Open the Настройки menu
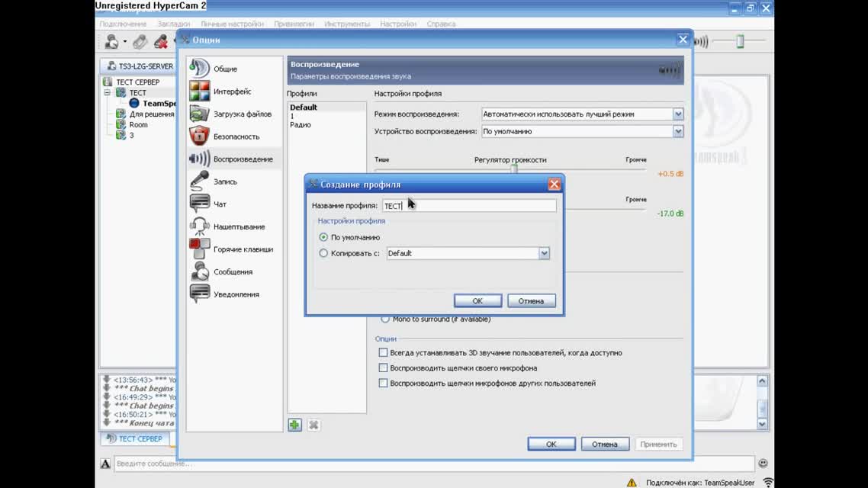Screen dimensions: 868x488 [398, 24]
